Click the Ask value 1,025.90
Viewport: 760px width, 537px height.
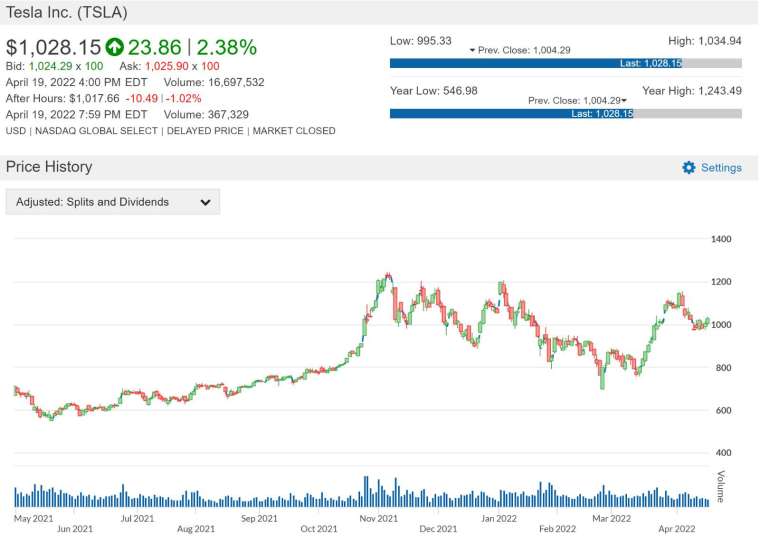point(166,66)
